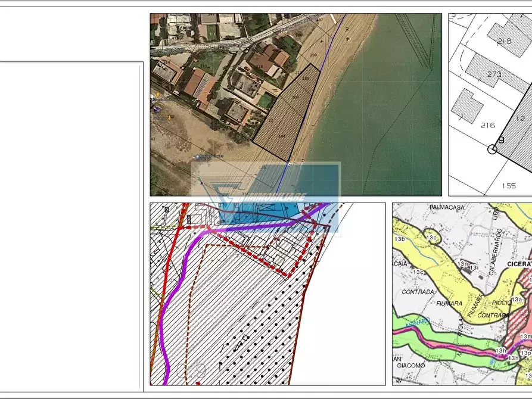The height and width of the screenshot is (399, 532).
Task: Click parcel 190 on the beach strip
Action: [313, 55]
